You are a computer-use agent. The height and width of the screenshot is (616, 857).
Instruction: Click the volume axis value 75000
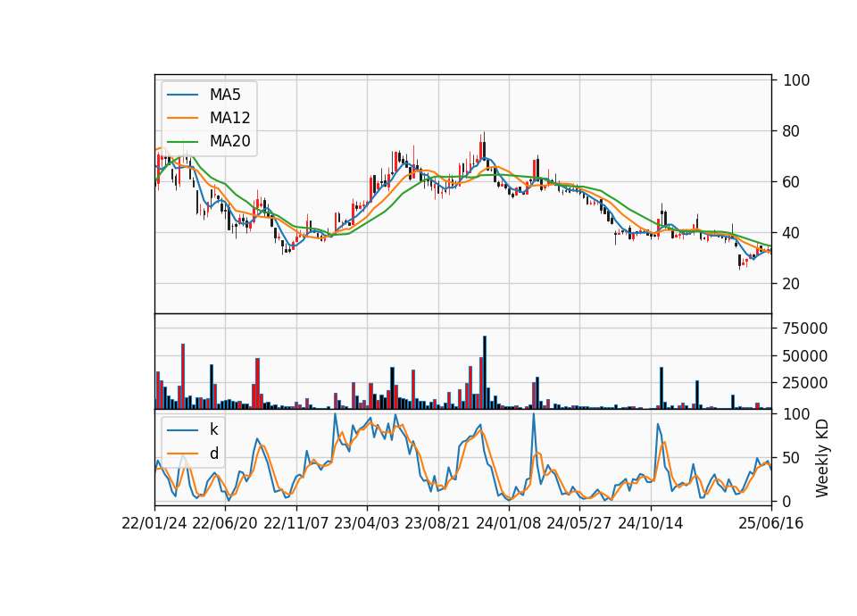805,329
